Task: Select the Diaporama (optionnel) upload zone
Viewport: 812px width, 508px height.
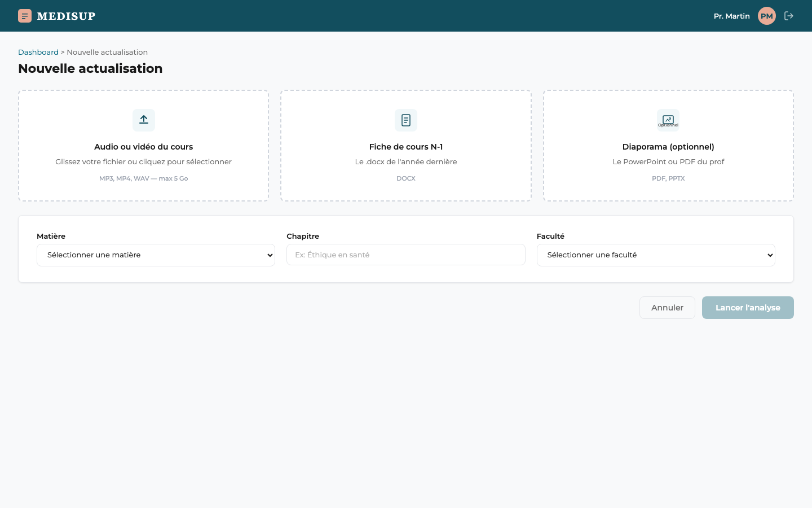Action: click(x=668, y=146)
